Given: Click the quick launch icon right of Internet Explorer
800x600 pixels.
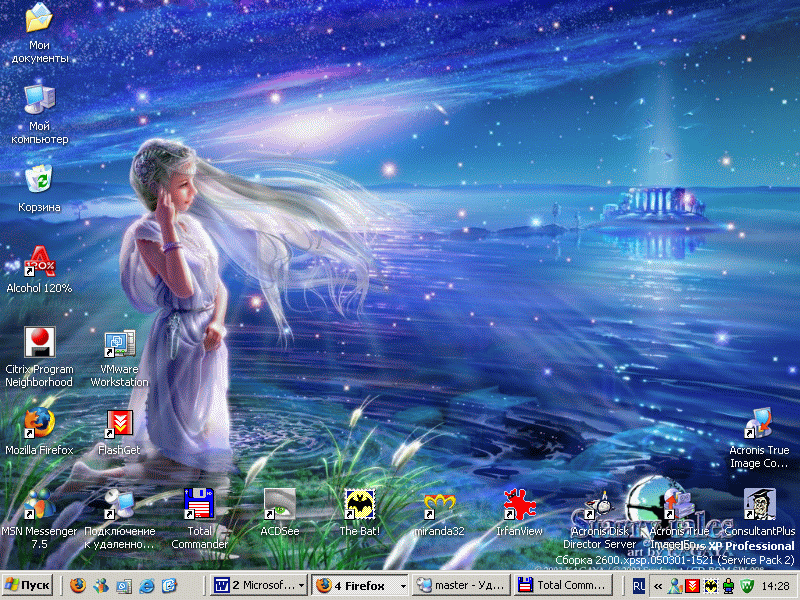Looking at the screenshot, I should tap(170, 585).
